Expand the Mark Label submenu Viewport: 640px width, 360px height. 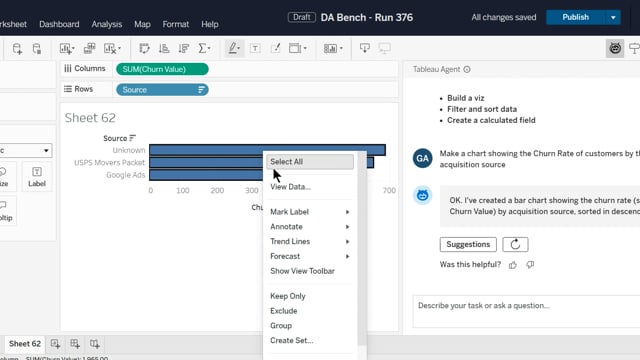(347, 212)
